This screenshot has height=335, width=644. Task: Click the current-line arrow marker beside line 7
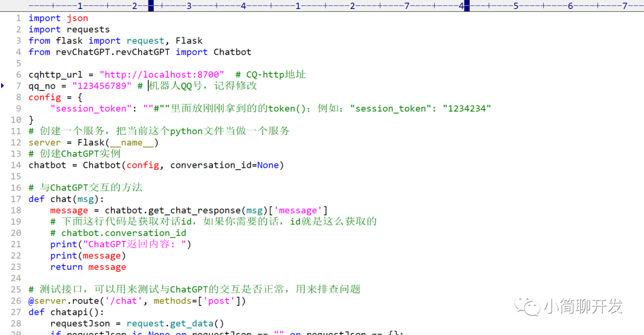tap(2, 85)
